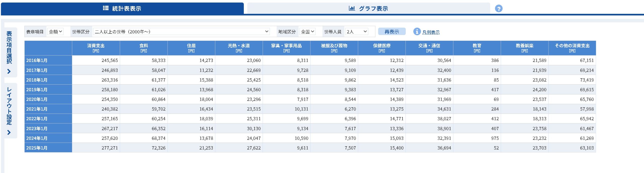Click the 6,270 clothing cell
The image size is (644, 173).
[334, 109]
